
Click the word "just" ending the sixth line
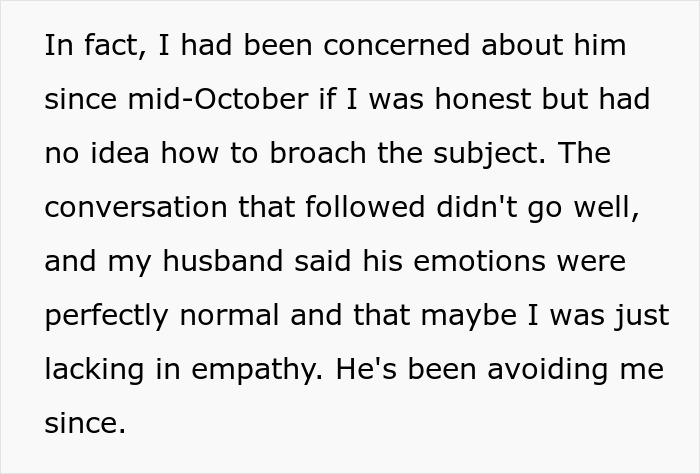coord(642,317)
